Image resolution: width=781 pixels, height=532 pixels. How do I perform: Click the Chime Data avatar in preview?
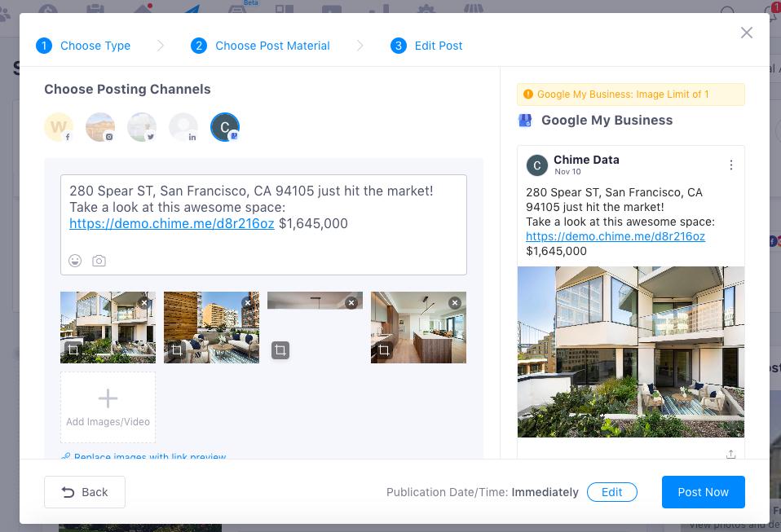[x=537, y=165]
